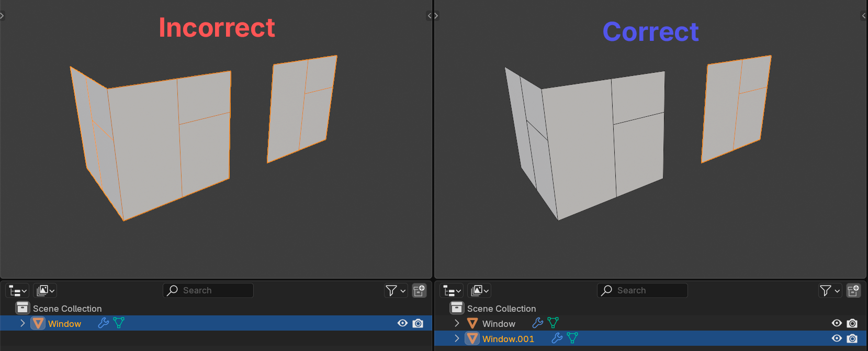This screenshot has width=868, height=351.
Task: Click left viewport toolbar expand arrow
Action: 2,16
